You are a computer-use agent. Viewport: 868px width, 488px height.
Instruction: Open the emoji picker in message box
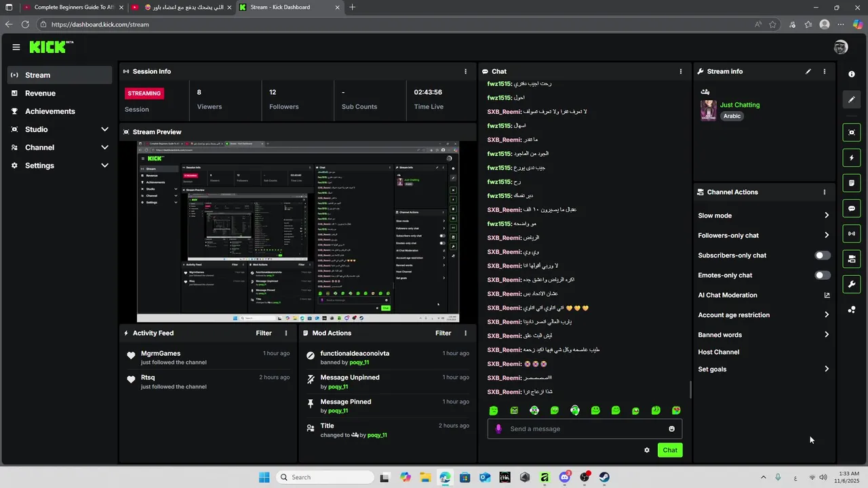pyautogui.click(x=672, y=429)
